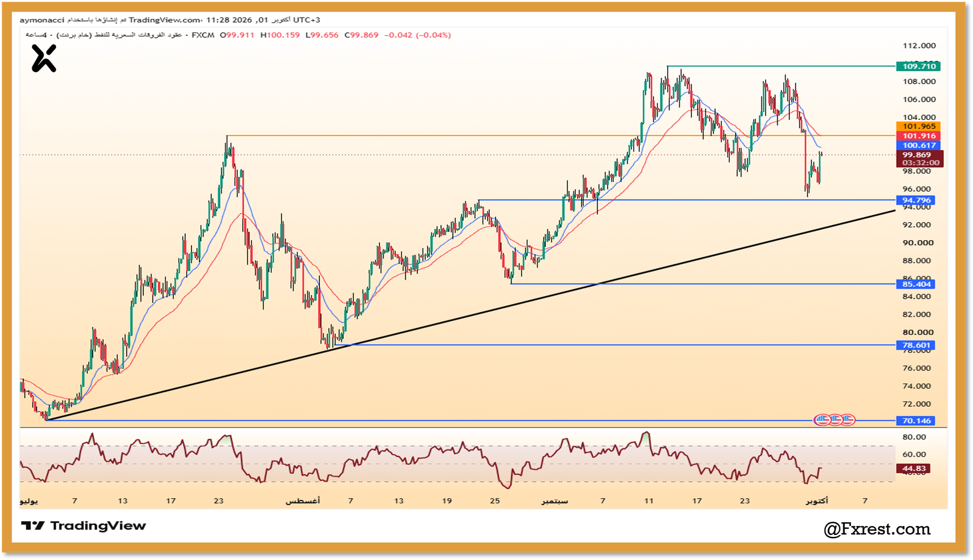Click the RSI scale value 80.00
The height and width of the screenshot is (560, 973).
(914, 437)
